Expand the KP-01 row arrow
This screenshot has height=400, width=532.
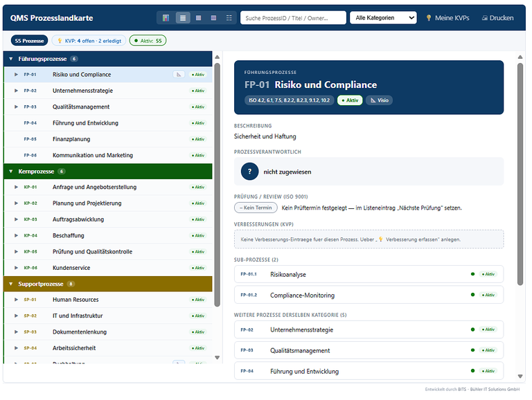point(16,187)
